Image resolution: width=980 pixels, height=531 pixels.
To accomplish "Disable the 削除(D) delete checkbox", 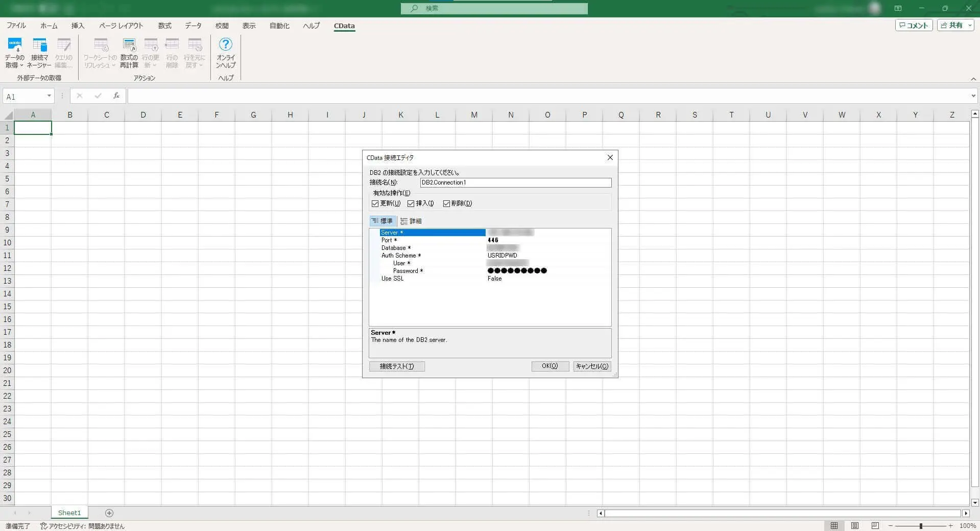I will coord(446,203).
